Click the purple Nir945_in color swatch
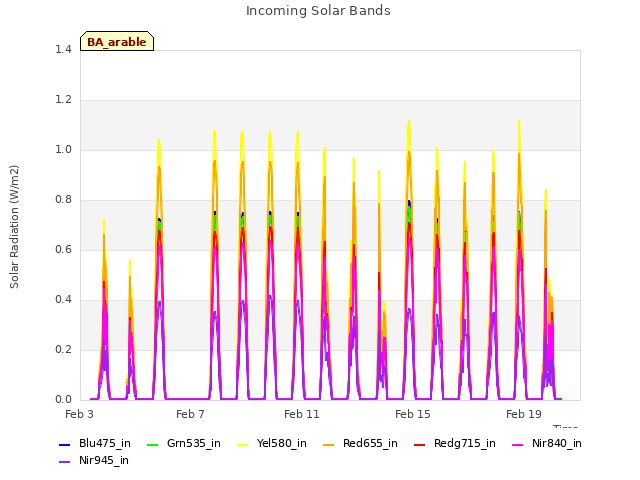The height and width of the screenshot is (480, 640). coord(64,462)
